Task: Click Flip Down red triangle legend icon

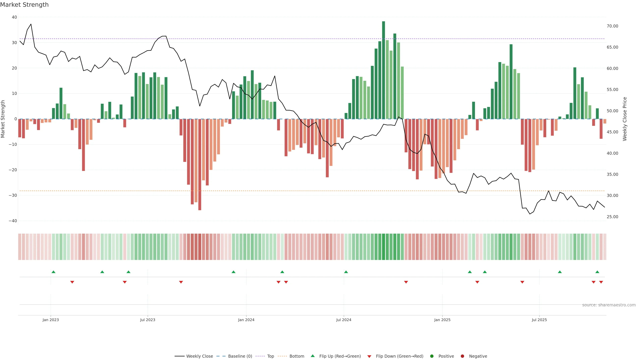Action: click(x=369, y=356)
